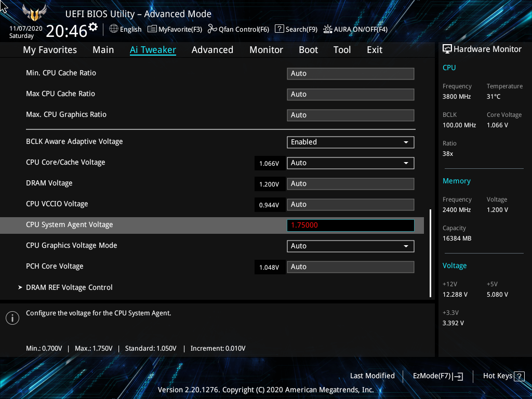Open the Advanced tab
532x399 pixels.
(212, 50)
